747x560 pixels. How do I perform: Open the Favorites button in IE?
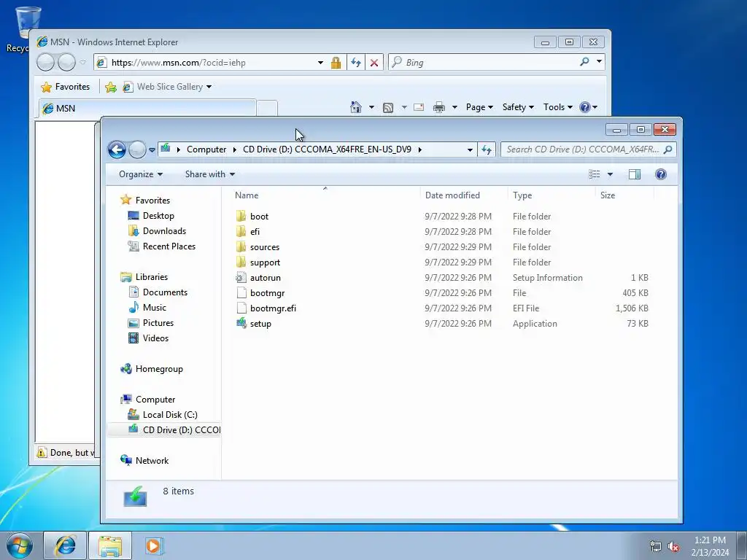(x=66, y=87)
